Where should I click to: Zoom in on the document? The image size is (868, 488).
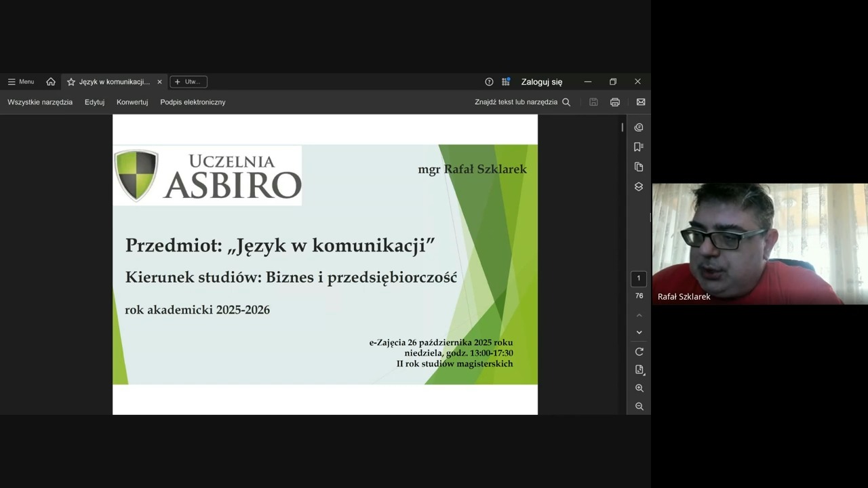point(639,388)
